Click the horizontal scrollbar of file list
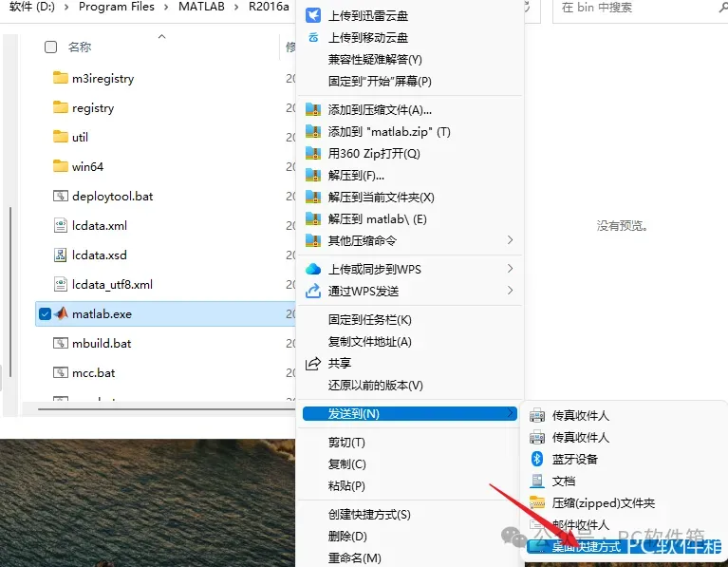 (x=166, y=409)
